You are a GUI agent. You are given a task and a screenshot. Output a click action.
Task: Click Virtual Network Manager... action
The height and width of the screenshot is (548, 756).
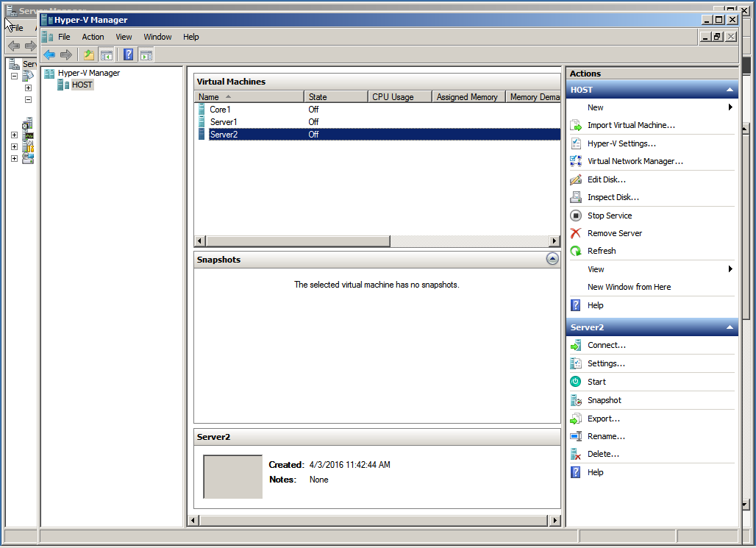coord(635,161)
